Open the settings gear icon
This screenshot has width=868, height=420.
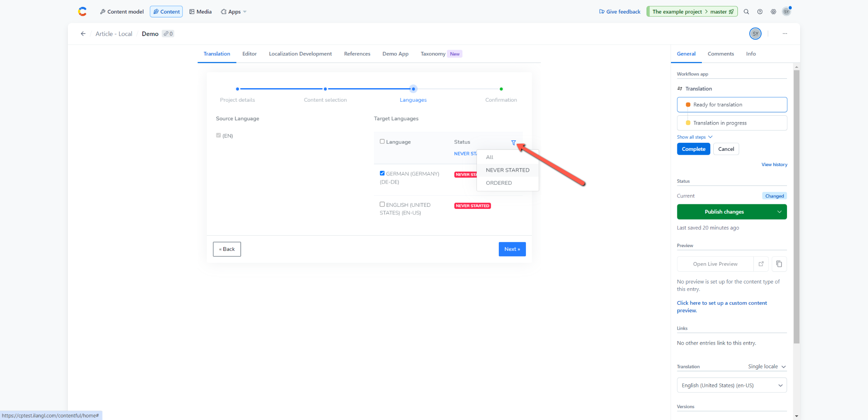click(773, 12)
